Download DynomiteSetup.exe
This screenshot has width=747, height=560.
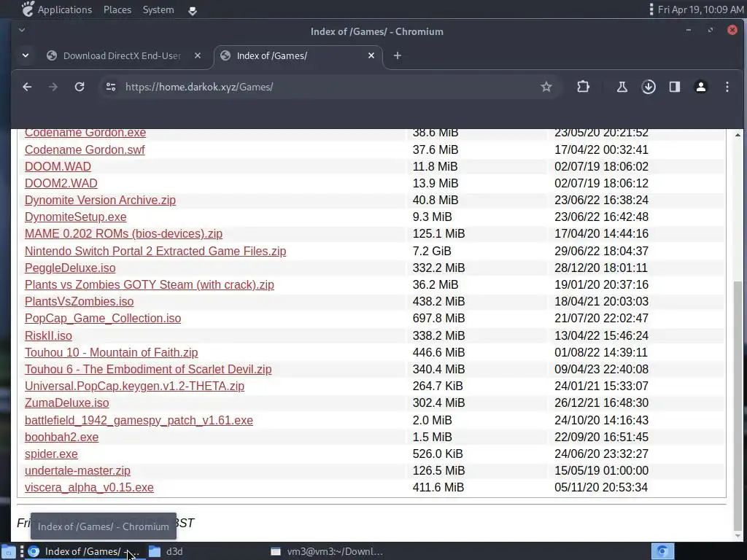pyautogui.click(x=76, y=217)
